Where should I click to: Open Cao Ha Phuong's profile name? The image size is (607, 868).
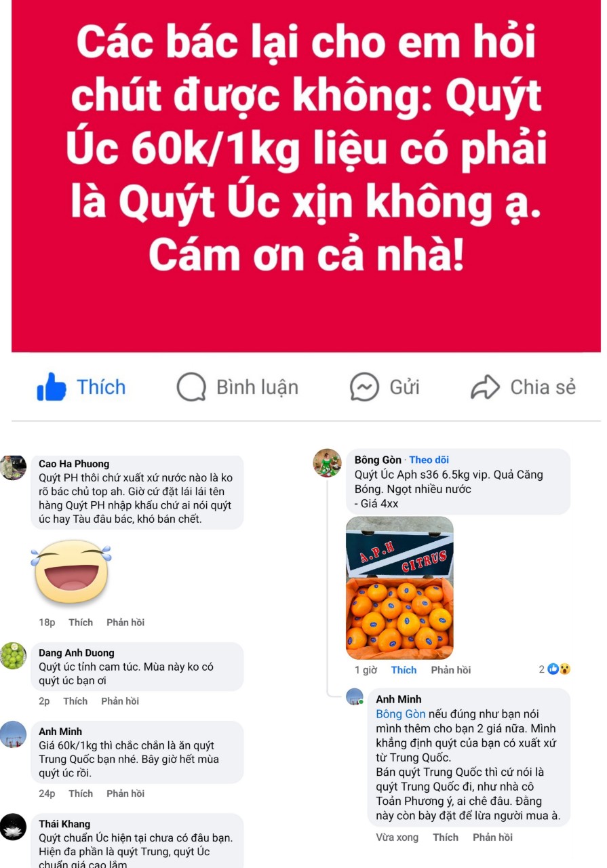(x=74, y=464)
